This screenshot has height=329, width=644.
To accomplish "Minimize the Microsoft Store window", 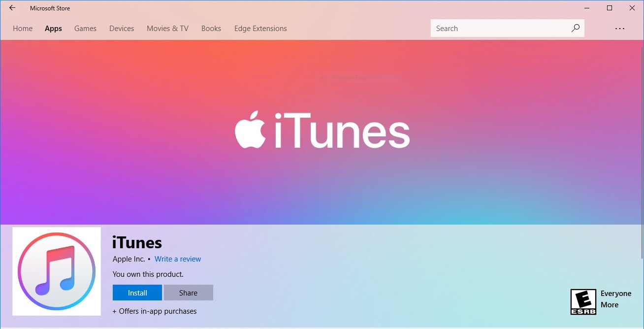I will (x=587, y=8).
